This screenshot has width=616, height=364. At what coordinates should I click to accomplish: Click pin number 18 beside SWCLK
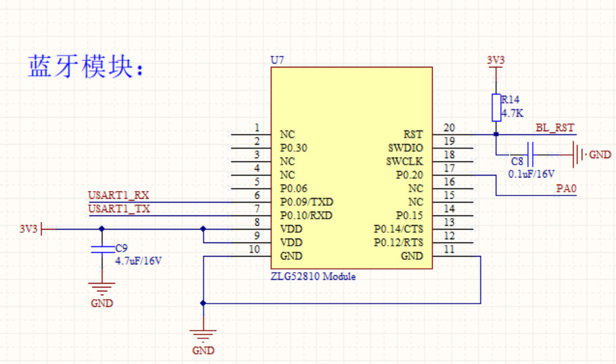449,155
